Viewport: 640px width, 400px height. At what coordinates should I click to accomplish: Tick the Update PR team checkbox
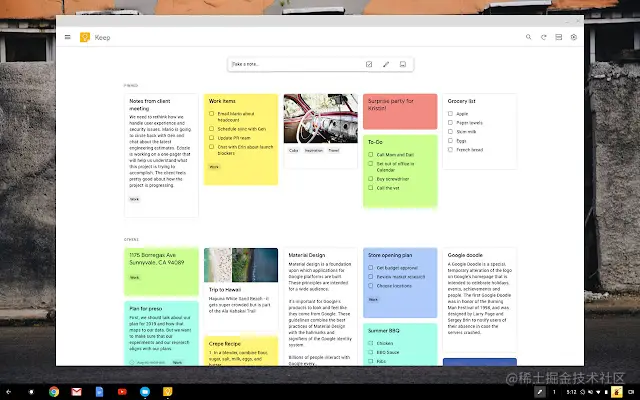[211, 138]
